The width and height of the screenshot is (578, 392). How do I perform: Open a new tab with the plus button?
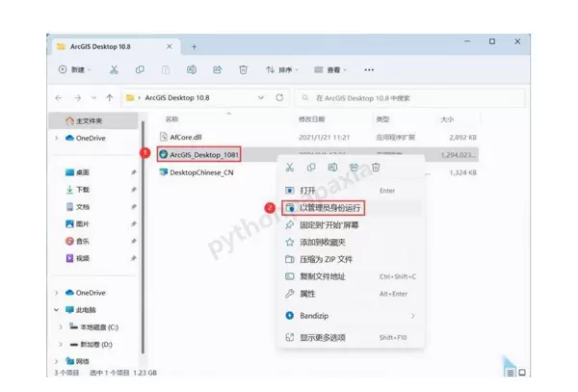tap(194, 46)
